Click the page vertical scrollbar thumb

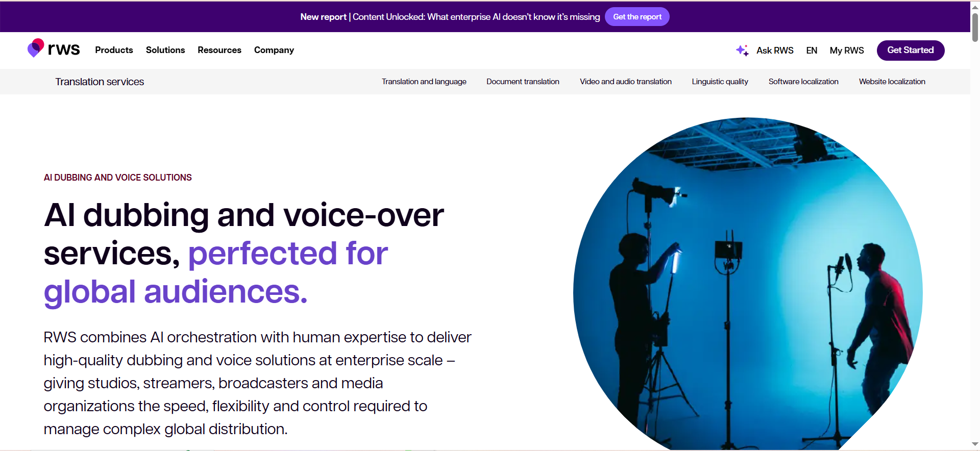(x=975, y=27)
